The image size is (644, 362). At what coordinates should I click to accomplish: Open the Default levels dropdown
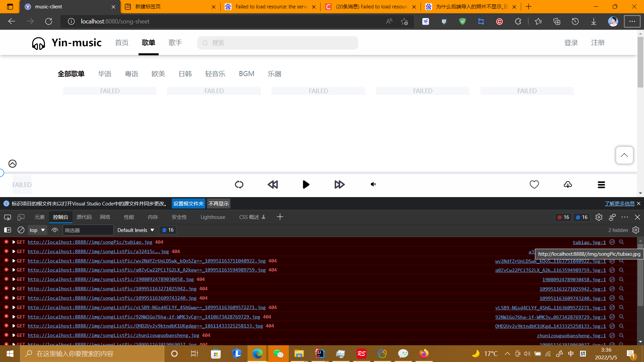pyautogui.click(x=135, y=230)
